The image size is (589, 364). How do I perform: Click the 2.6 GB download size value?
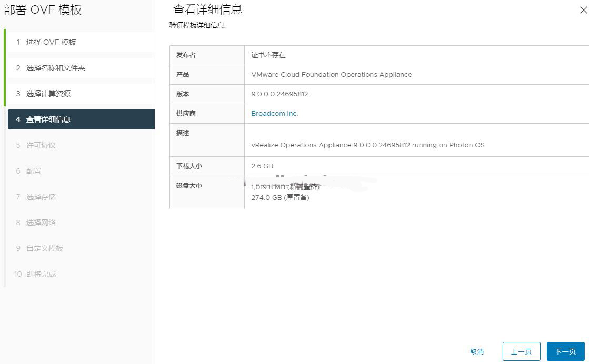pyautogui.click(x=262, y=166)
